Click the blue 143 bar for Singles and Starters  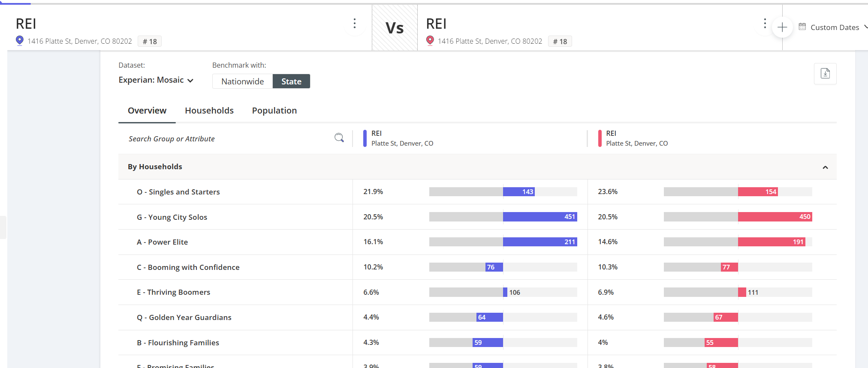(x=519, y=192)
